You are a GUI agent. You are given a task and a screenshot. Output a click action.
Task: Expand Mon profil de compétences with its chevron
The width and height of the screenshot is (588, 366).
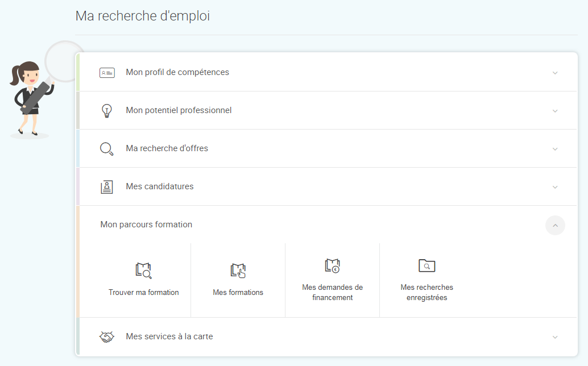coord(555,73)
